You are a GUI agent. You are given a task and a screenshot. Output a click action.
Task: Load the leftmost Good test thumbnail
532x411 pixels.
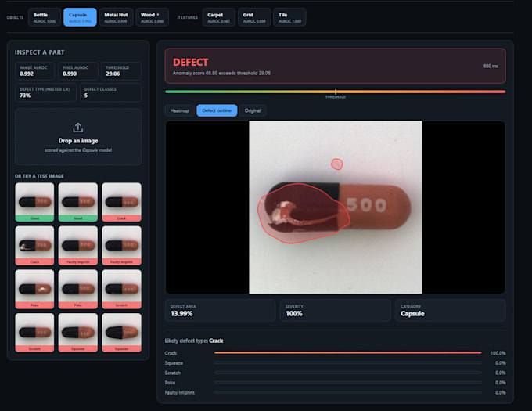click(x=34, y=202)
